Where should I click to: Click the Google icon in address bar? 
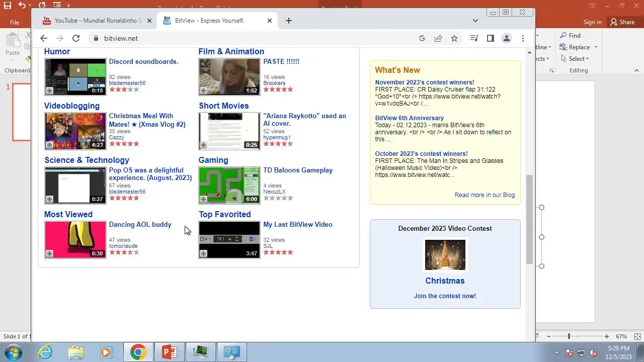(422, 38)
